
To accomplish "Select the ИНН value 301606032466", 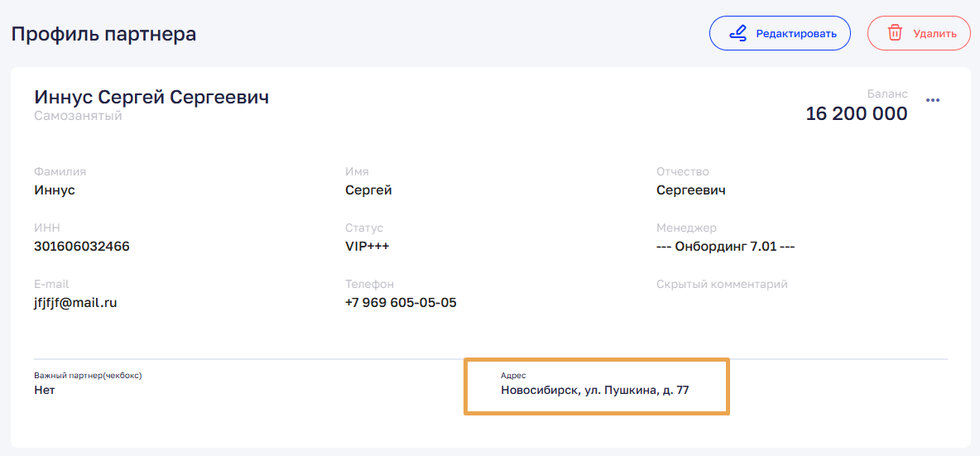I will tap(82, 247).
